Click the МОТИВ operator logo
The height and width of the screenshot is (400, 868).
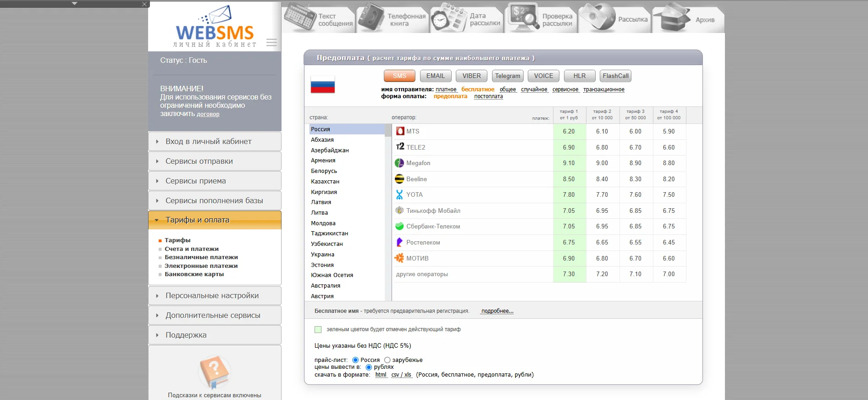(x=399, y=258)
